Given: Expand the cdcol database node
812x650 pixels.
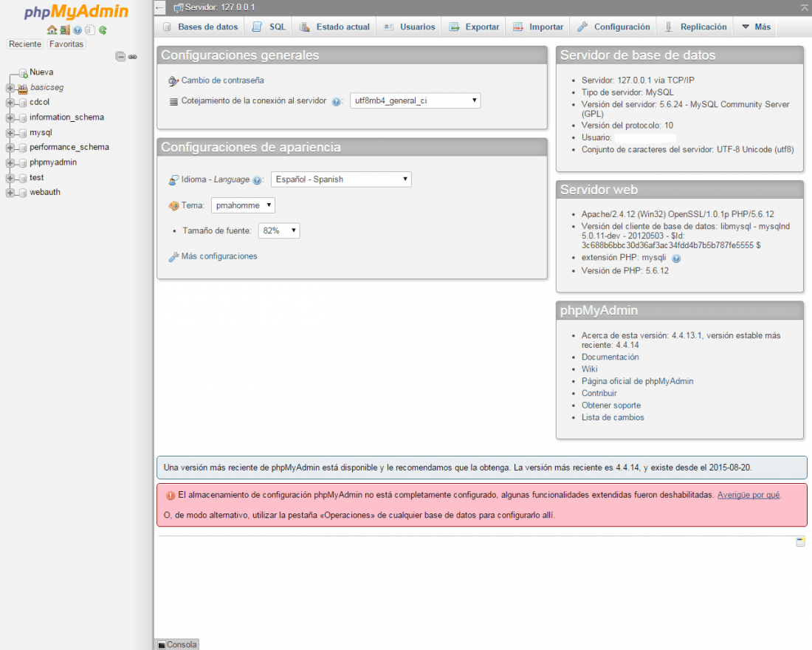Looking at the screenshot, I should point(10,103).
